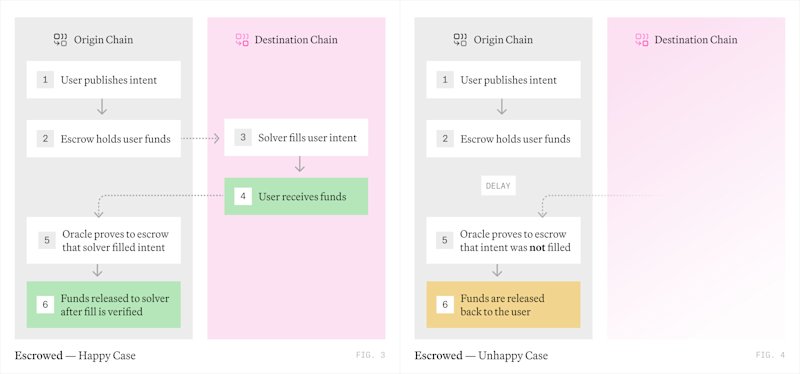The width and height of the screenshot is (800, 374).
Task: Click the 'Escrowed — Unhappy Case' caption
Action: 481,356
